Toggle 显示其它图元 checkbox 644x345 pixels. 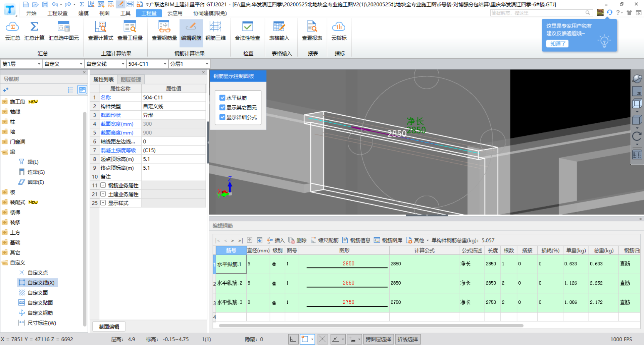pos(222,107)
